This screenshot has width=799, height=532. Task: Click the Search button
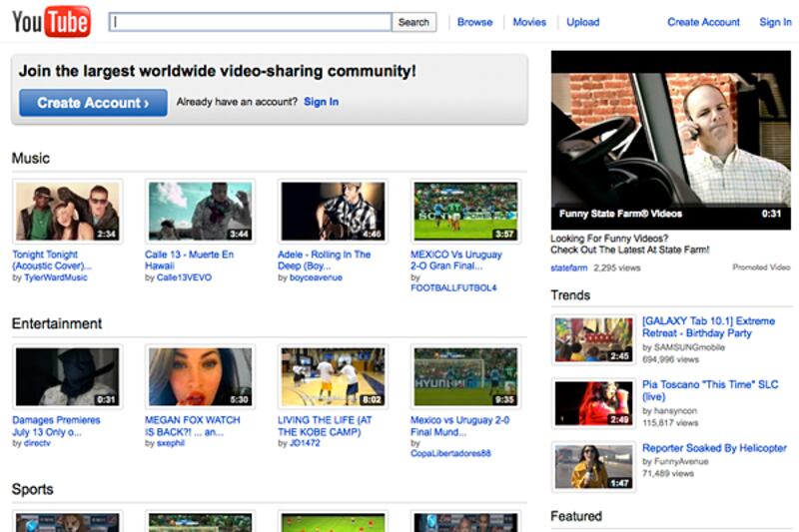pyautogui.click(x=413, y=22)
